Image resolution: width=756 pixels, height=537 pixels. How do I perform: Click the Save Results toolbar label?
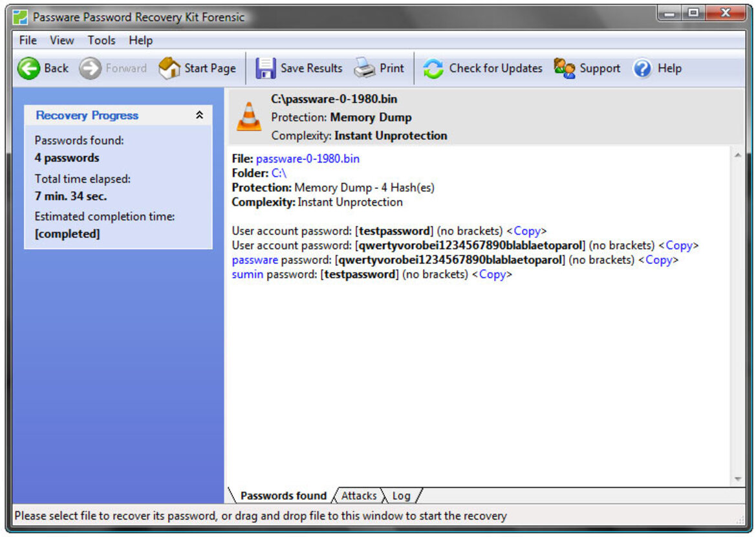tap(312, 69)
